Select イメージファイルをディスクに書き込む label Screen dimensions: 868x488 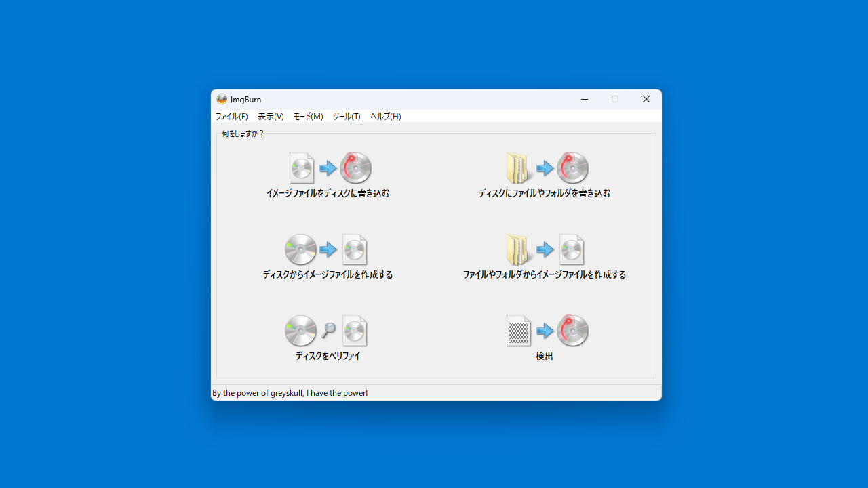[328, 193]
